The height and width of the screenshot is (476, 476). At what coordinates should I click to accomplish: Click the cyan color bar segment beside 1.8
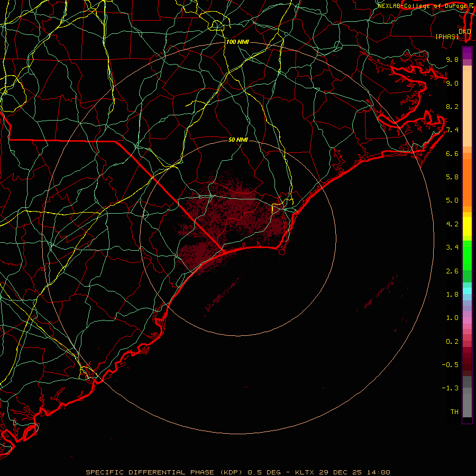click(467, 291)
